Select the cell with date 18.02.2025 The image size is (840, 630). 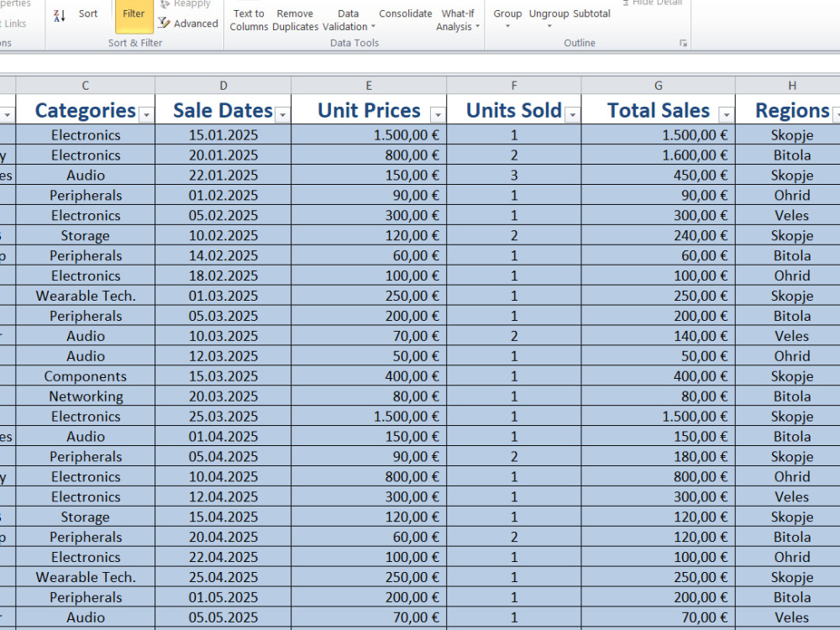point(223,276)
